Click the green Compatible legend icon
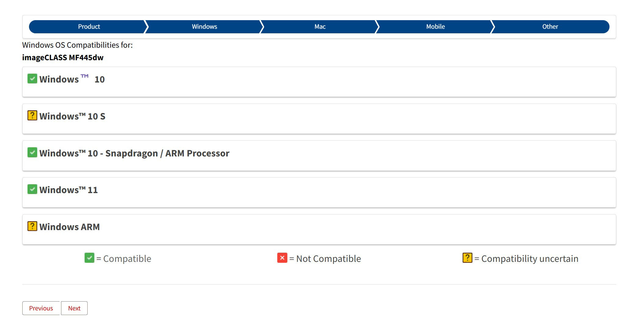Viewport: 644px width, 330px height. 89,258
